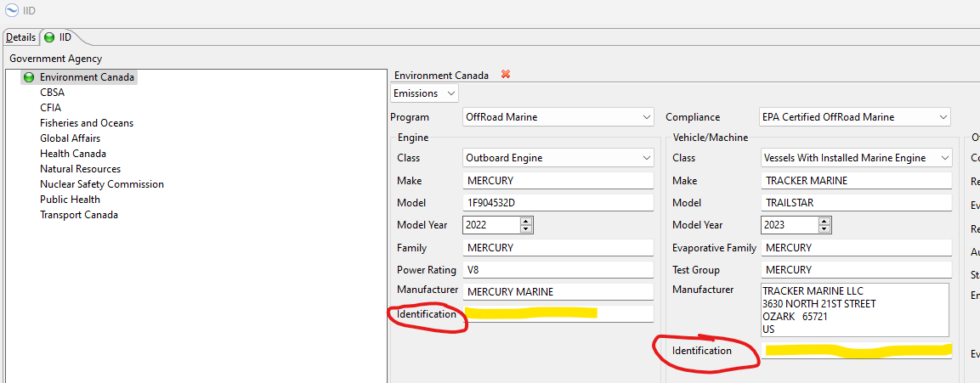Click the Engine group heading
980x383 pixels.
point(412,138)
